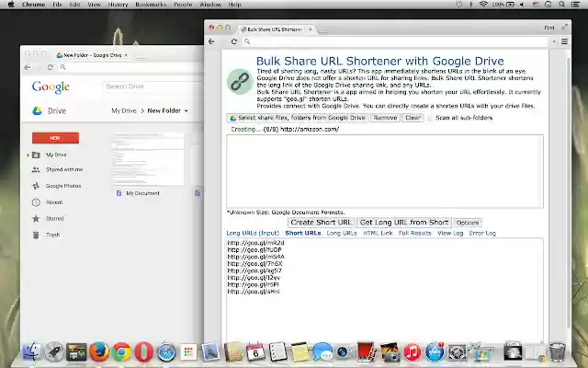Viewport: 588px width, 368px height.
Task: Click back arrow in Google Drive window
Action: [x=28, y=67]
